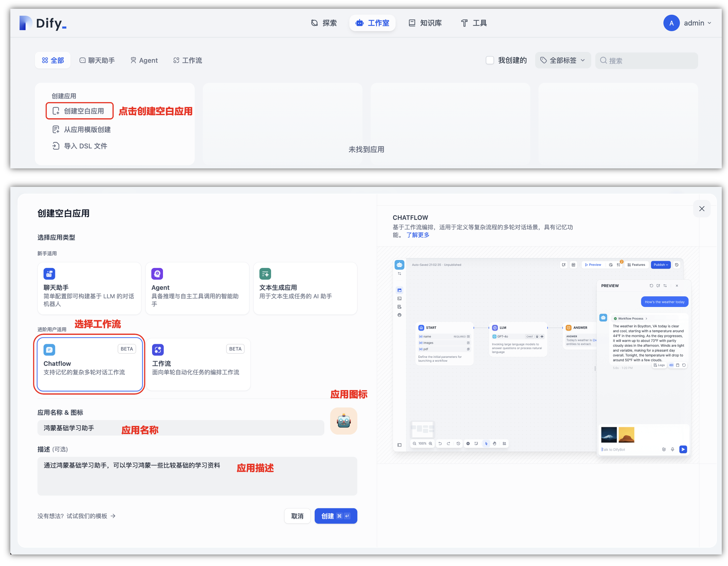
Task: Choose 导入 DSL 文件
Action: point(80,146)
